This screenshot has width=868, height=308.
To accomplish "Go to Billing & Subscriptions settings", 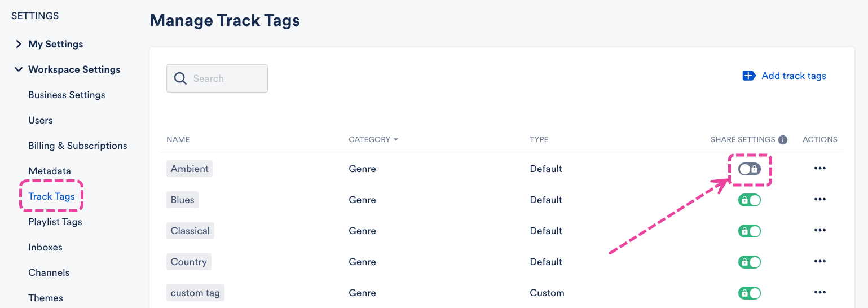I will pyautogui.click(x=78, y=146).
